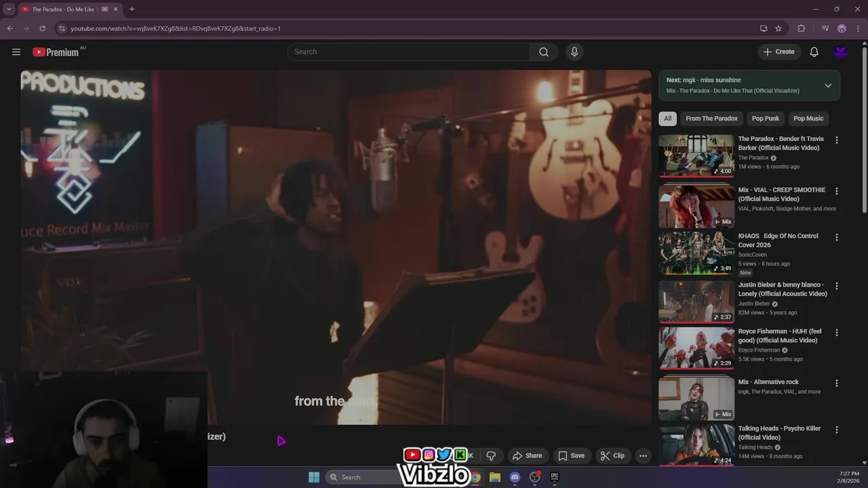This screenshot has width=868, height=488.
Task: Open options for The Paradox - Bender video
Action: pyautogui.click(x=836, y=140)
